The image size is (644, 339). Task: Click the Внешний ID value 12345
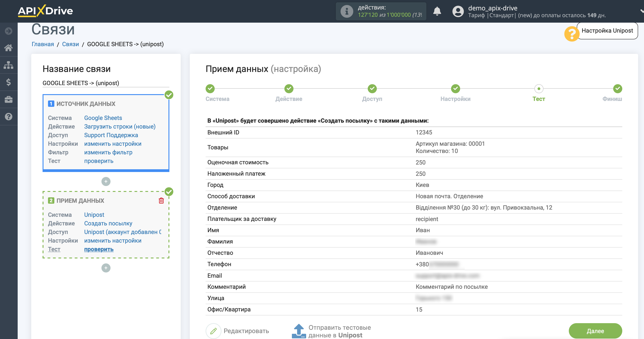click(424, 132)
